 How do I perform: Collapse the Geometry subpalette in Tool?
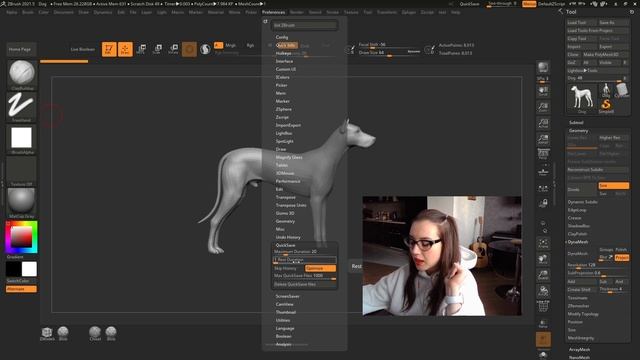pyautogui.click(x=578, y=131)
